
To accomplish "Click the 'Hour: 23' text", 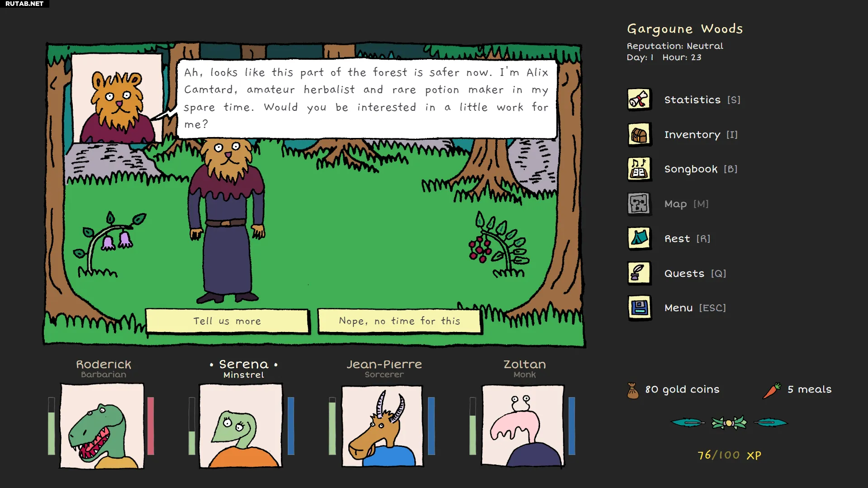I will click(682, 57).
